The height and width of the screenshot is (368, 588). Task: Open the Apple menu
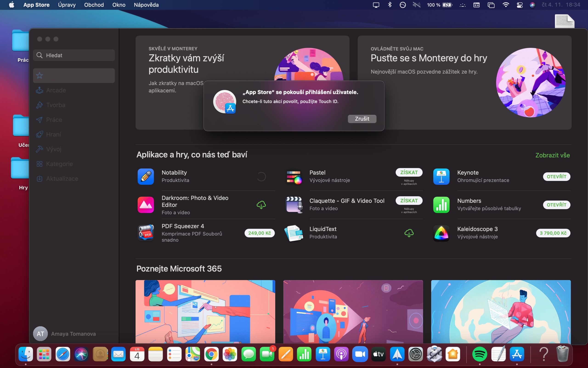pos(11,5)
